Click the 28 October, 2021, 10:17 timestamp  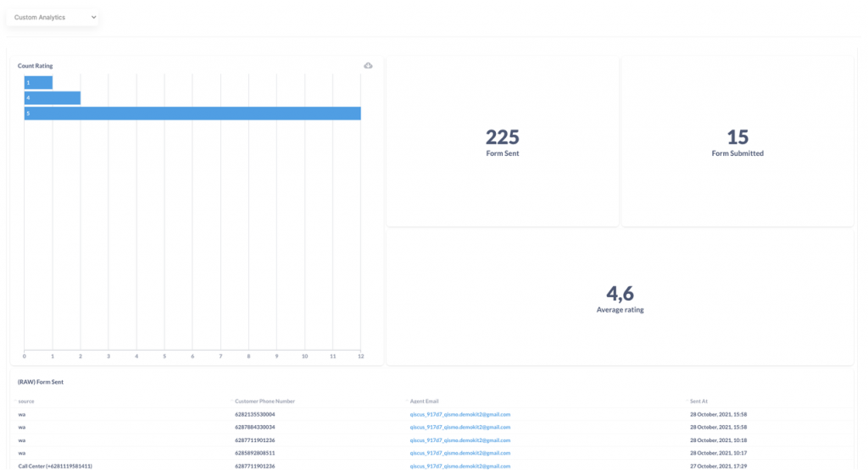[718, 453]
